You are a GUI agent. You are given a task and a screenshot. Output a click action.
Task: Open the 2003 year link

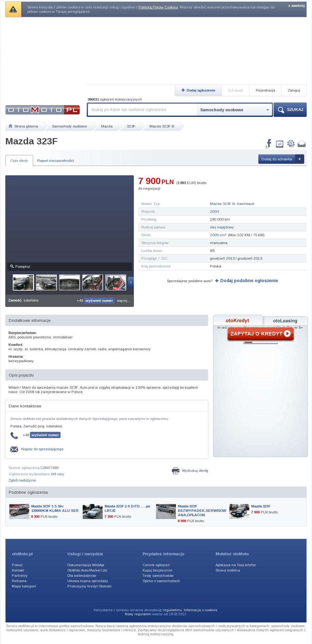pyautogui.click(x=214, y=212)
